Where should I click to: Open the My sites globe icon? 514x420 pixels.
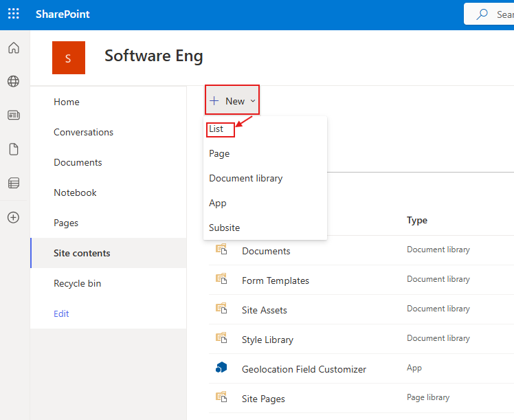[x=14, y=82]
